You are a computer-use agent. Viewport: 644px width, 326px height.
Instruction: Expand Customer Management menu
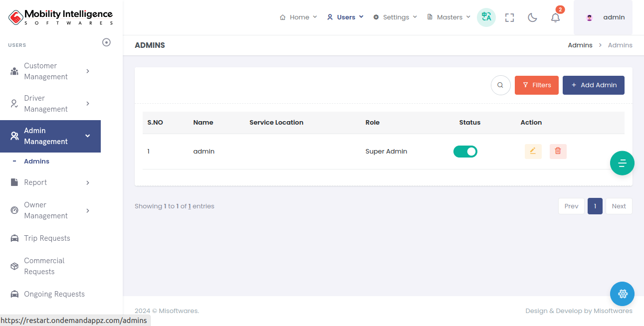click(50, 71)
